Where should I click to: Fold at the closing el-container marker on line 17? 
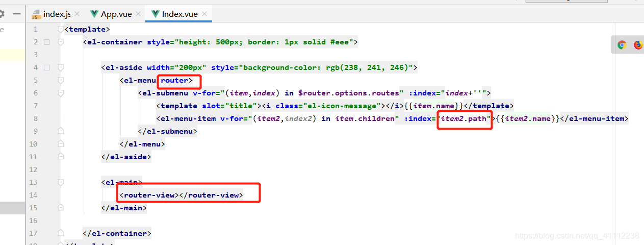(x=61, y=233)
